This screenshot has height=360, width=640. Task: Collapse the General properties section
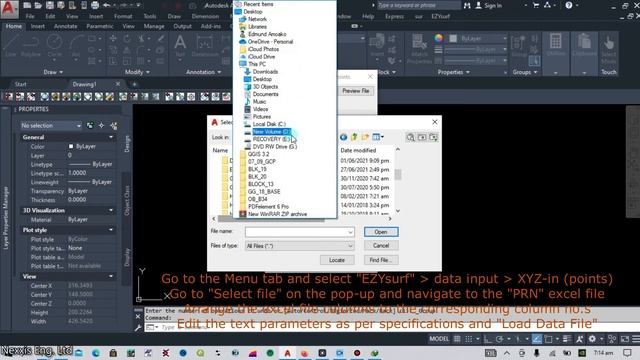(111, 137)
